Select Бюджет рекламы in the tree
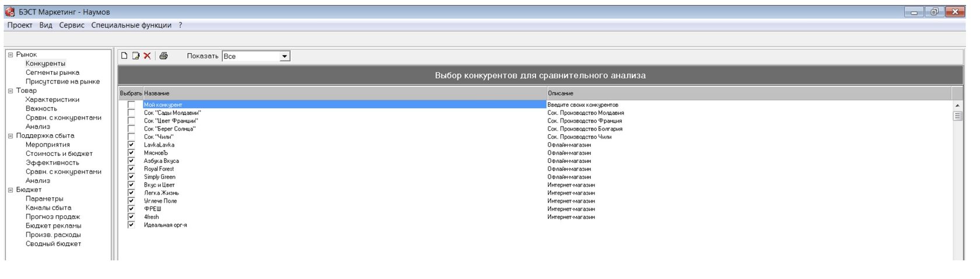The image size is (980, 279). pos(54,226)
